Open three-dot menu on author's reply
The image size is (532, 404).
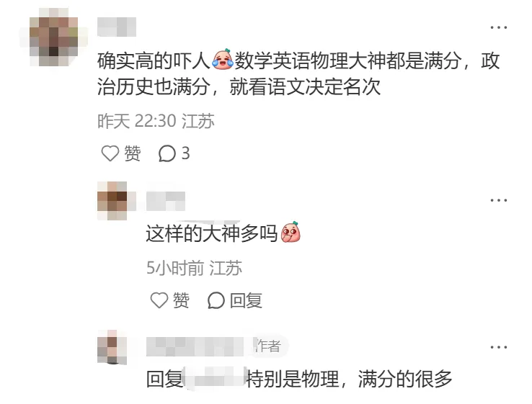pos(498,347)
